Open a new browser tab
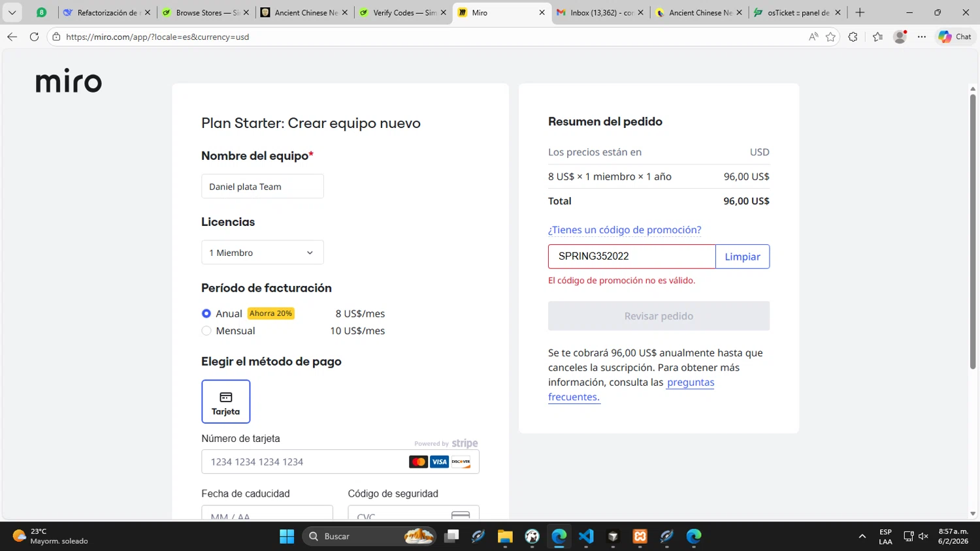Screen dimensions: 980x551 click(860, 12)
